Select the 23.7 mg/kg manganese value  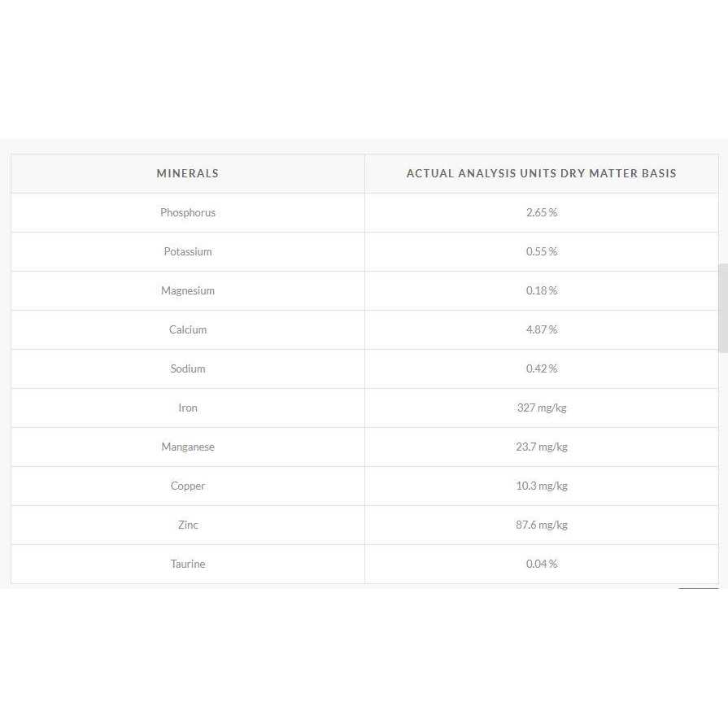[x=542, y=447]
